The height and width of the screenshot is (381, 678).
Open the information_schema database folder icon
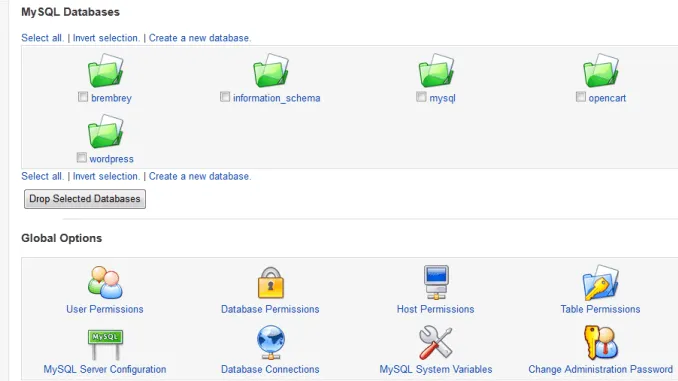tap(271, 70)
